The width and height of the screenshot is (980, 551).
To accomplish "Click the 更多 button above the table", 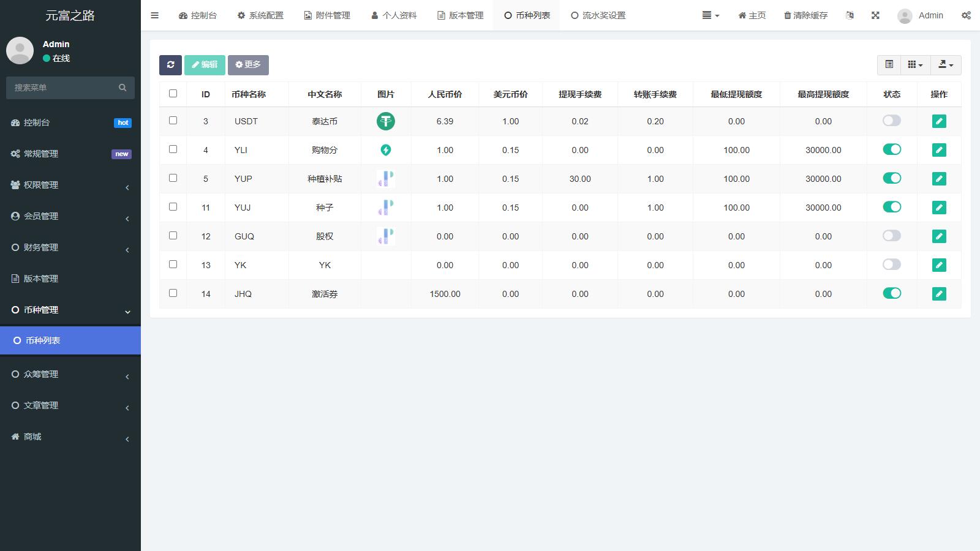I will pyautogui.click(x=248, y=64).
